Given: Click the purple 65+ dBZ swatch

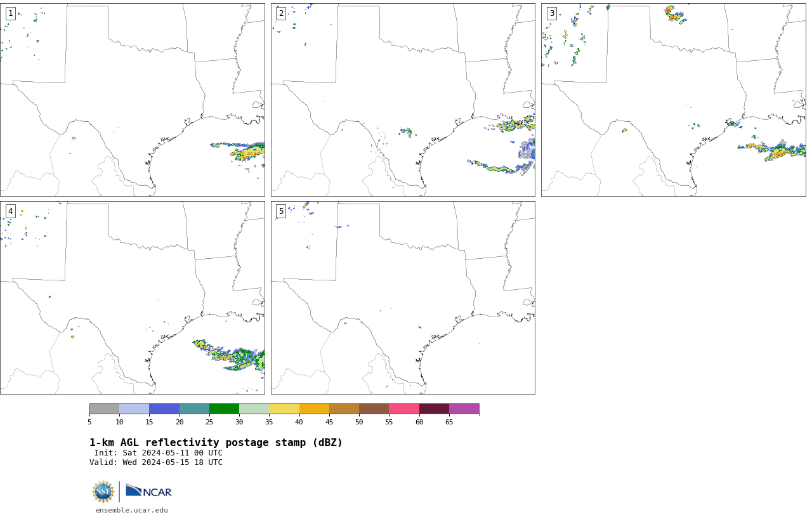Looking at the screenshot, I should 464,409.
